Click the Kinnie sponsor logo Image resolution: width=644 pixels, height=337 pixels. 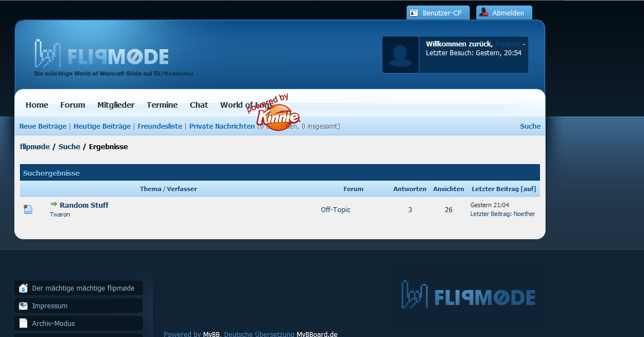tap(278, 118)
